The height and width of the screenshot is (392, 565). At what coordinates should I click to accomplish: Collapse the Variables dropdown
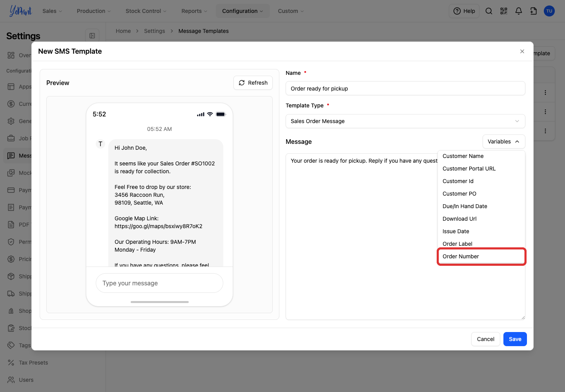tap(504, 142)
